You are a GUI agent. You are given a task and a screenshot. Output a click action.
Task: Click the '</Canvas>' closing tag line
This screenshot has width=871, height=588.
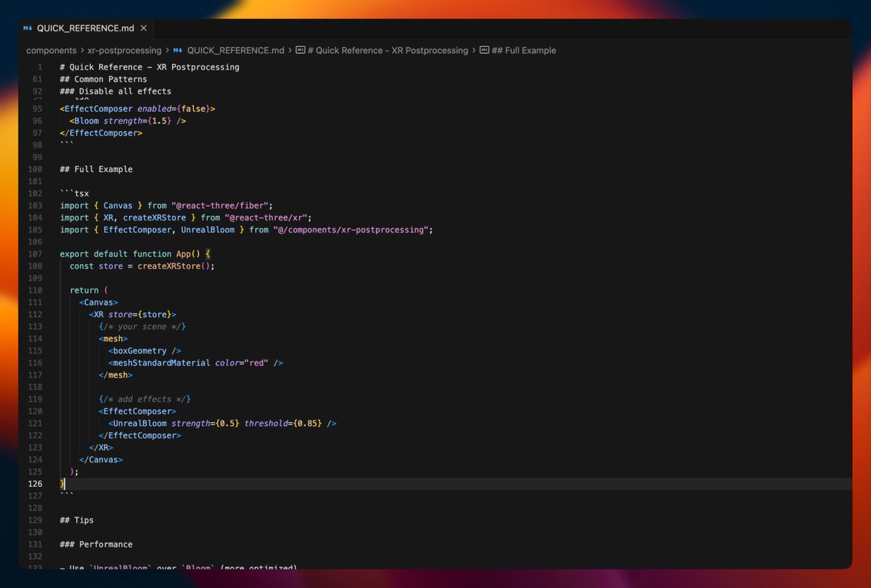[102, 460]
